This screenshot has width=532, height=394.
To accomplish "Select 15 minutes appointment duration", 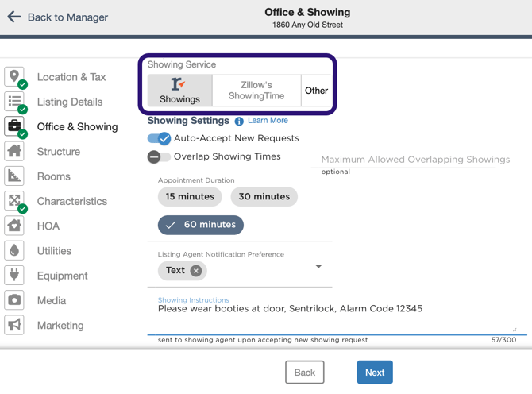I will 190,196.
